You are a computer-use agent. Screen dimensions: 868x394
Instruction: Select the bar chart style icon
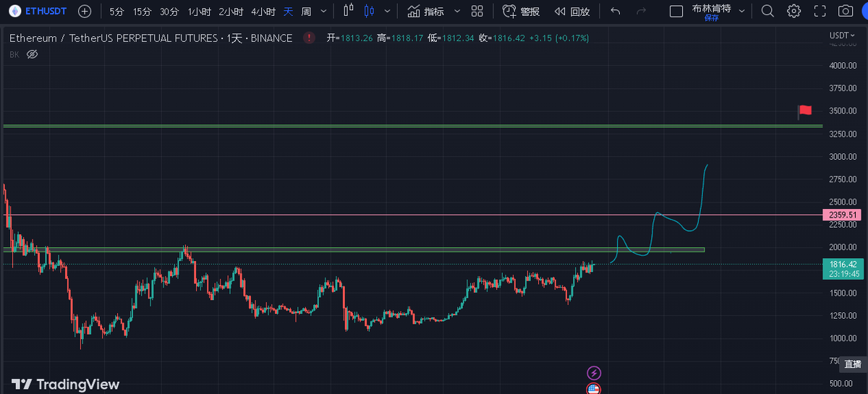coord(349,11)
